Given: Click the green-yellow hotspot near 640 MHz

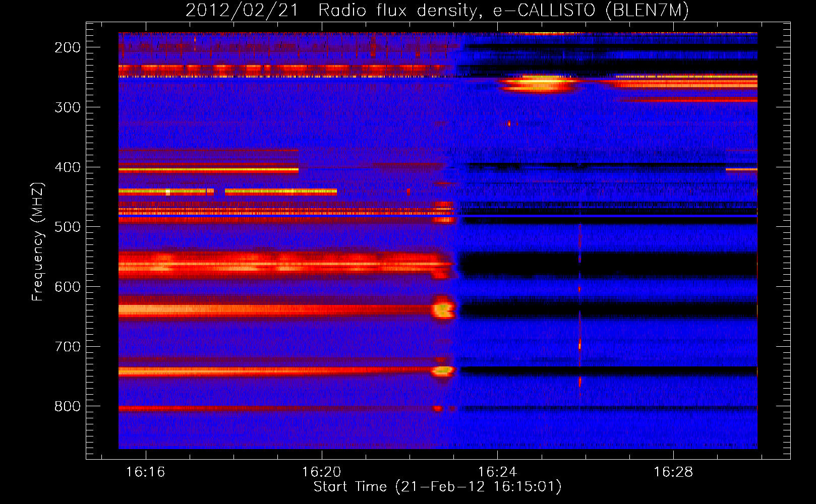Looking at the screenshot, I should 444,309.
